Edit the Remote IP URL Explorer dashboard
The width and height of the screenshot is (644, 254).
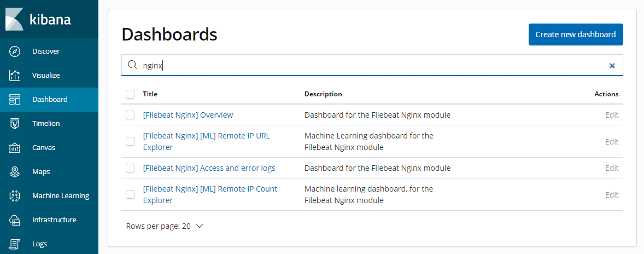612,141
